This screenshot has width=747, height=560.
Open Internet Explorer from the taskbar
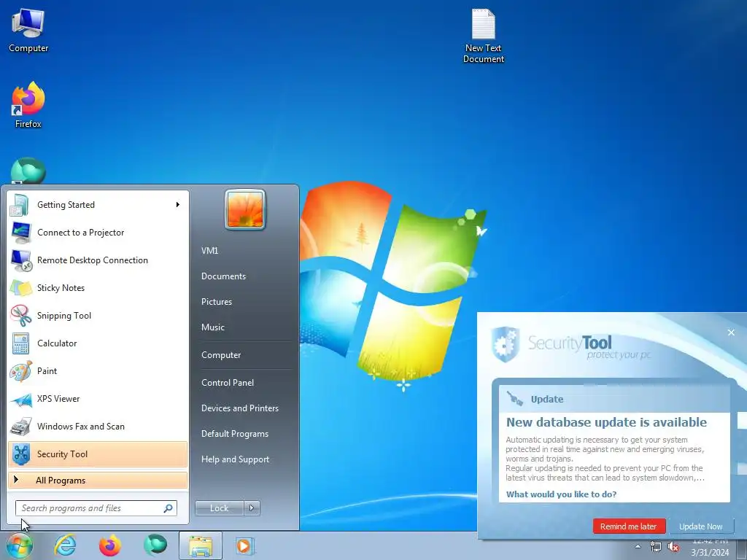pyautogui.click(x=65, y=545)
